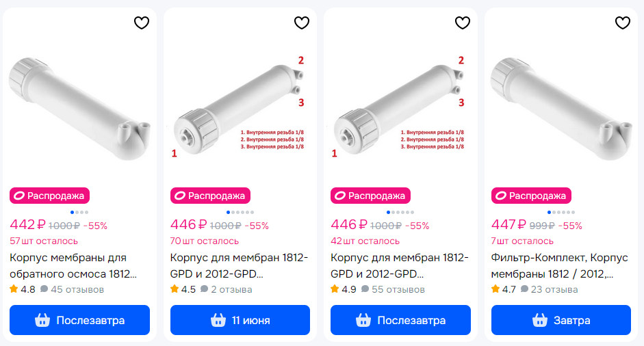Add 42 шт осталось product to favorites
This screenshot has height=346, width=644.
pos(462,23)
